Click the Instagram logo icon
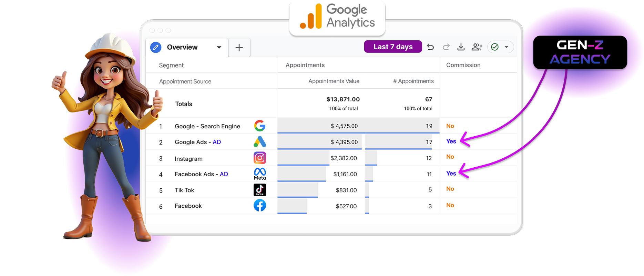This screenshot has height=276, width=644. point(260,158)
